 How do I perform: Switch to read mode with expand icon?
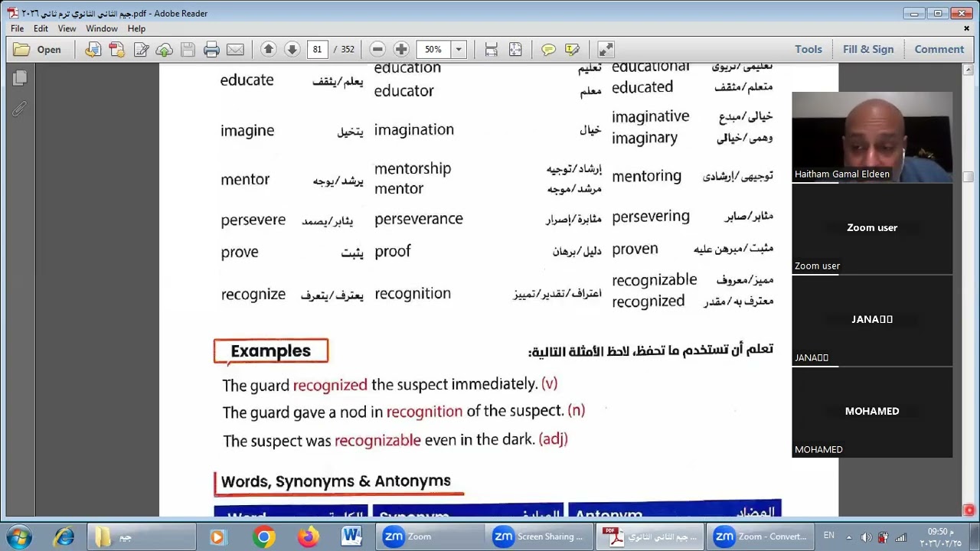coord(606,50)
